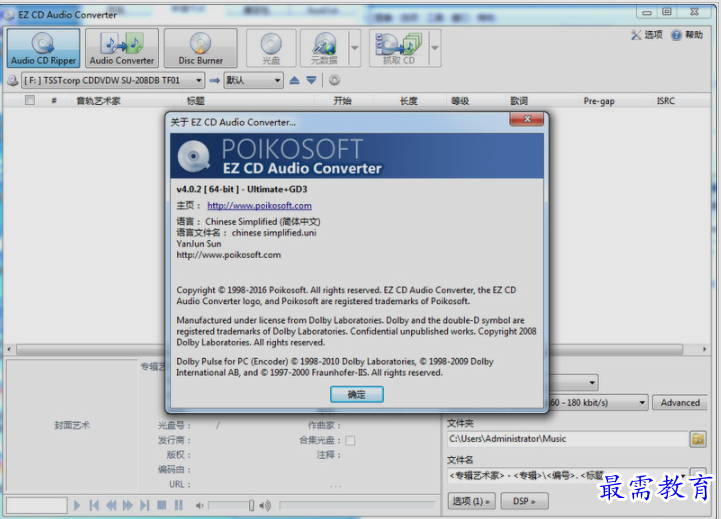
Task: Click right arrow of track list scrollbar
Action: click(x=704, y=349)
